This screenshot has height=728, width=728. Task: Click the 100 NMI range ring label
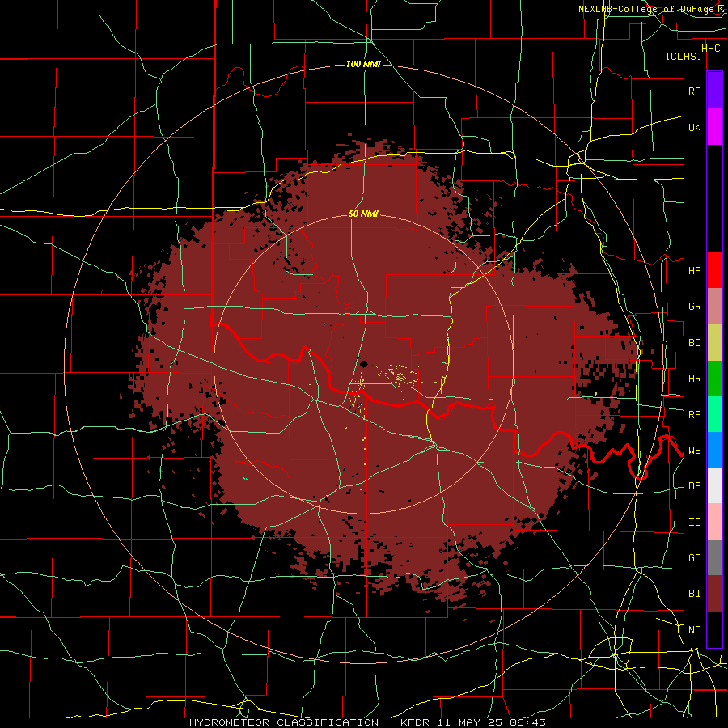[x=363, y=64]
